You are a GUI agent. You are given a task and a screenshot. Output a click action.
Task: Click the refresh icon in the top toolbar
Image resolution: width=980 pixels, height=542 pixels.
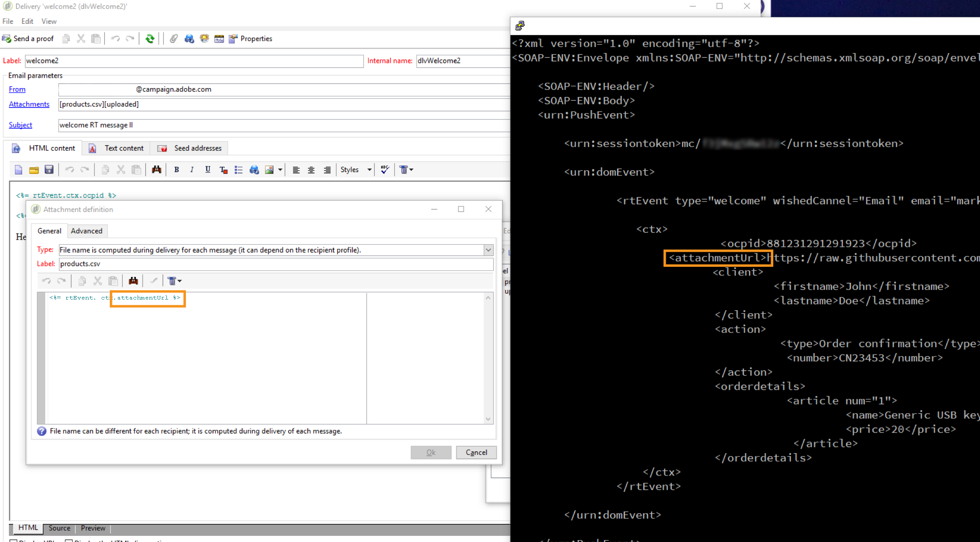(x=150, y=39)
